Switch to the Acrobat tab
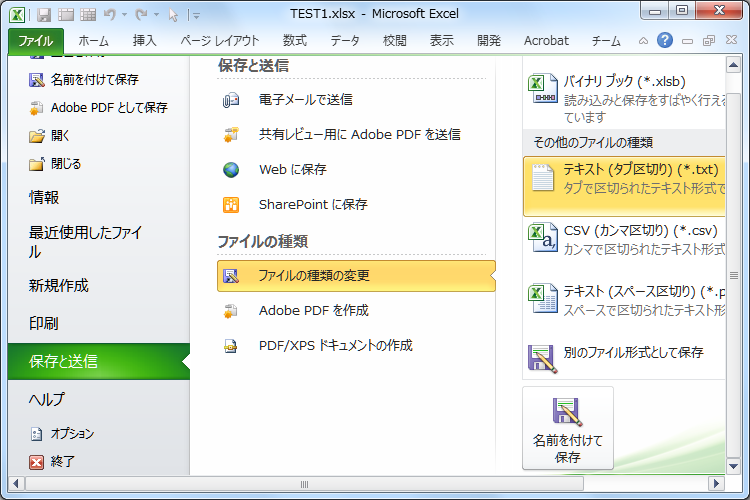Viewport: 750px width, 500px height. (546, 41)
